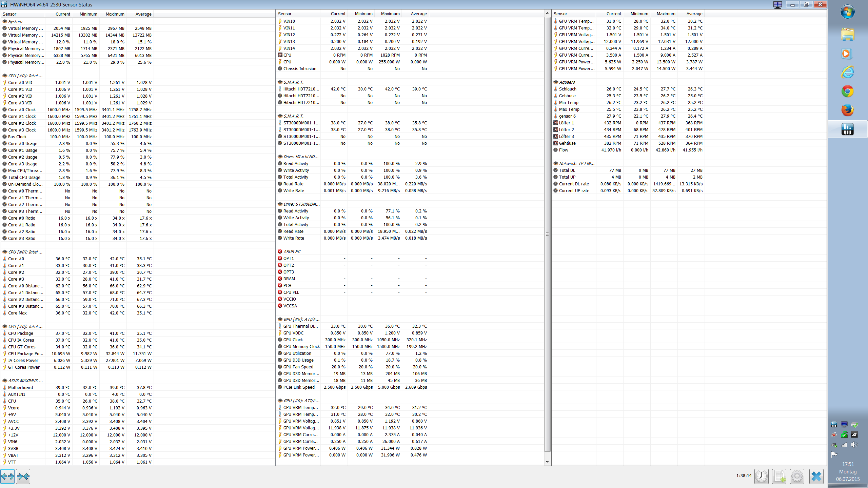The height and width of the screenshot is (488, 868).
Task: Click the Average column header in the right panel
Action: 694,14
